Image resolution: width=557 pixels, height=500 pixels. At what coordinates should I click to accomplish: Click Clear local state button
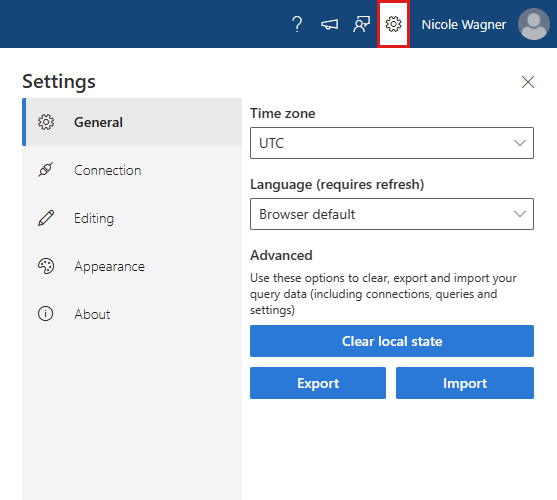pos(392,341)
